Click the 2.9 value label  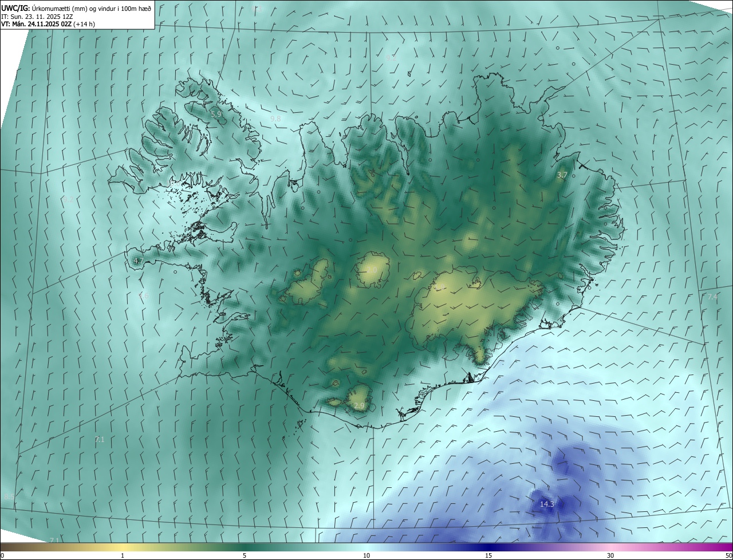click(359, 406)
